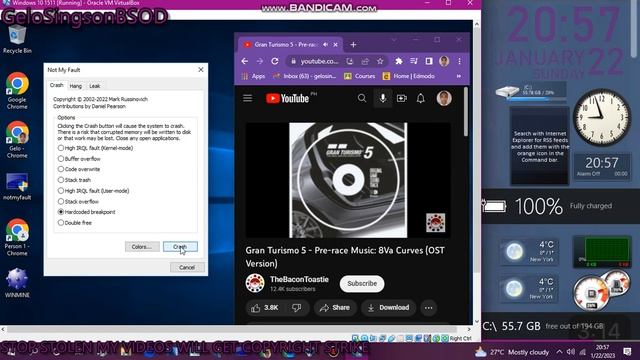
Task: Open the YouTube hamburger guide menu
Action: [x=248, y=98]
